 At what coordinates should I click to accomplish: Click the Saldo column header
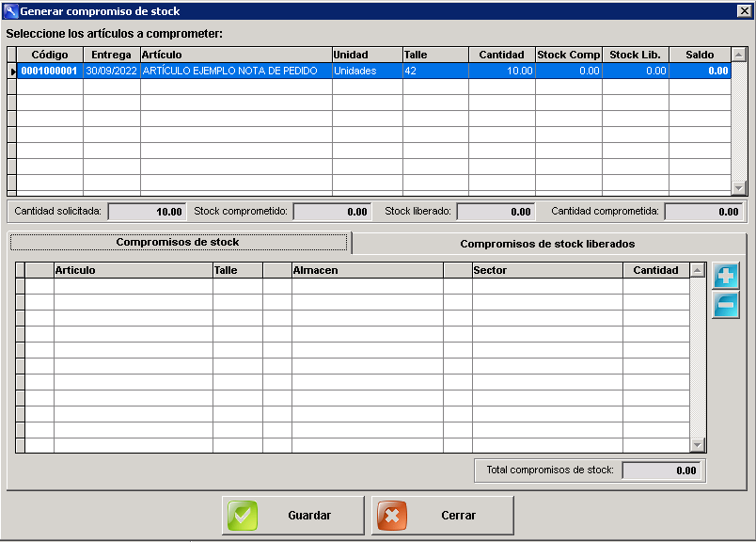(701, 55)
